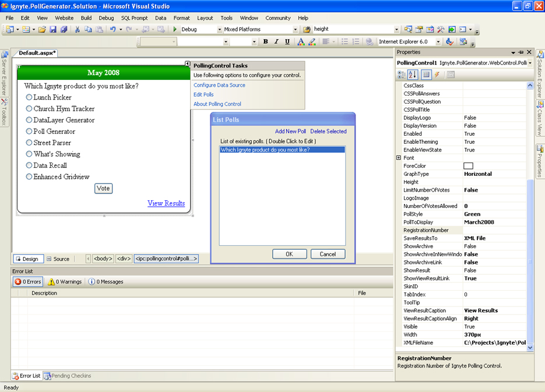Click the Check Accessibility wheelchair icon
Screen dimensions: 545x392
point(449,42)
